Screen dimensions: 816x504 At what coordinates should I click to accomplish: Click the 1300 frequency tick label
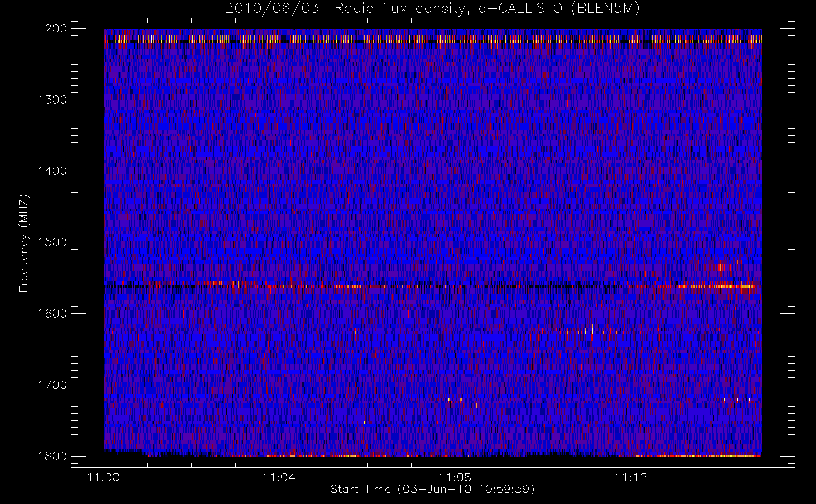(52, 100)
